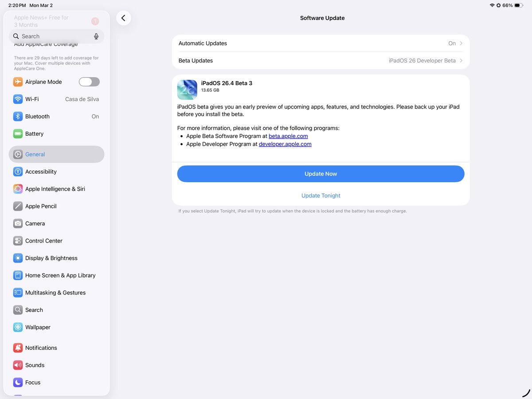Tap the 'Airplane Mode' label
This screenshot has width=532, height=399.
pyautogui.click(x=43, y=82)
